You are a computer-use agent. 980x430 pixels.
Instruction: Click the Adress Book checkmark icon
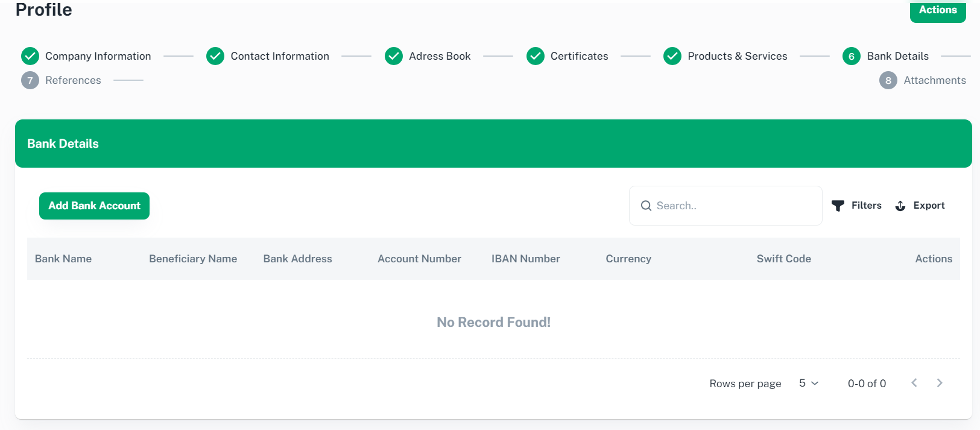tap(394, 56)
